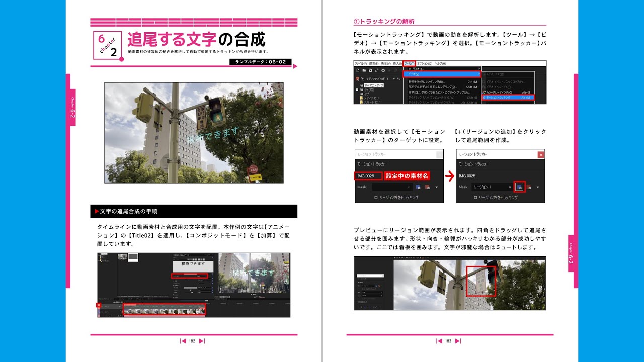
Task: Open the リージョン 1 Mask dropdown
Action: [x=492, y=187]
